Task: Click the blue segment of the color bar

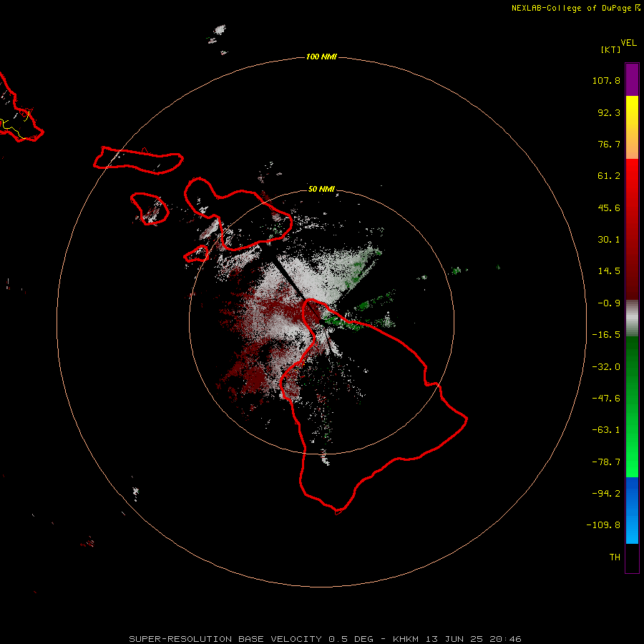Action: [x=632, y=510]
